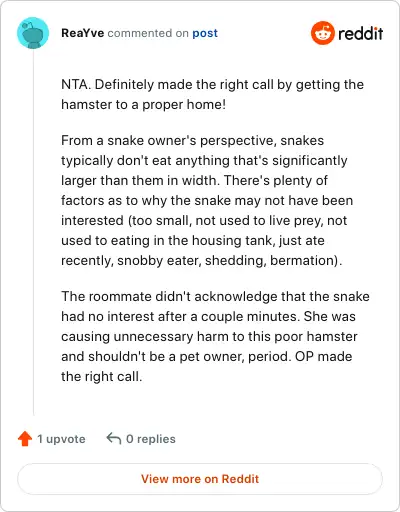The image size is (400, 512).
Task: Open the "0 replies" label
Action: tap(151, 439)
